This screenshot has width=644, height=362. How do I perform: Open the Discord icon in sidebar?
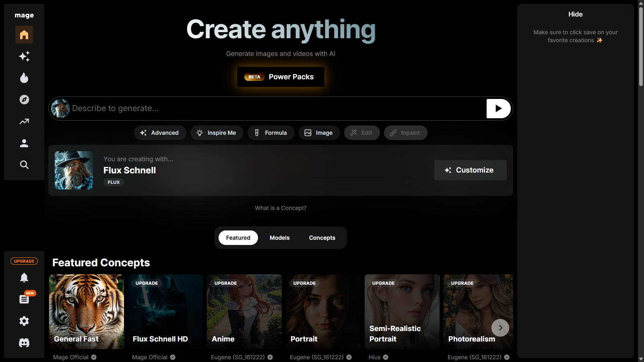click(24, 343)
